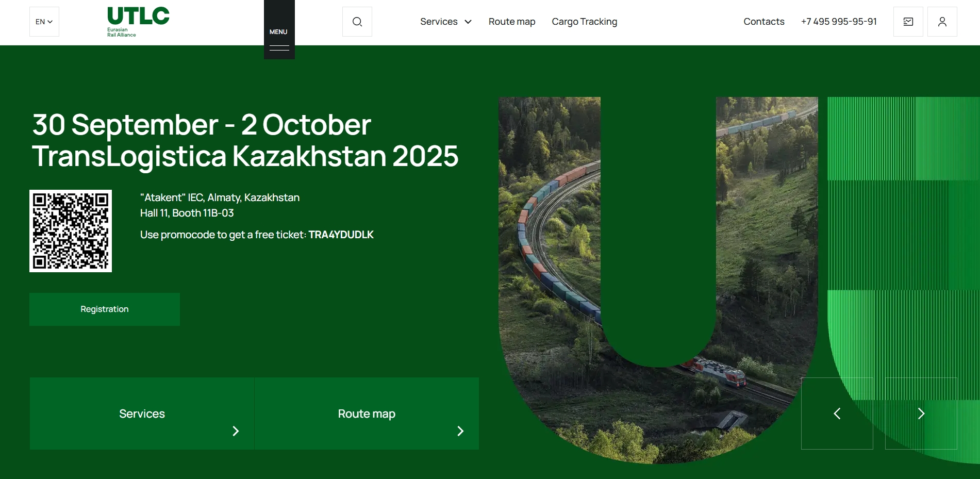This screenshot has height=479, width=980.
Task: Open the EN language selector
Action: click(44, 22)
